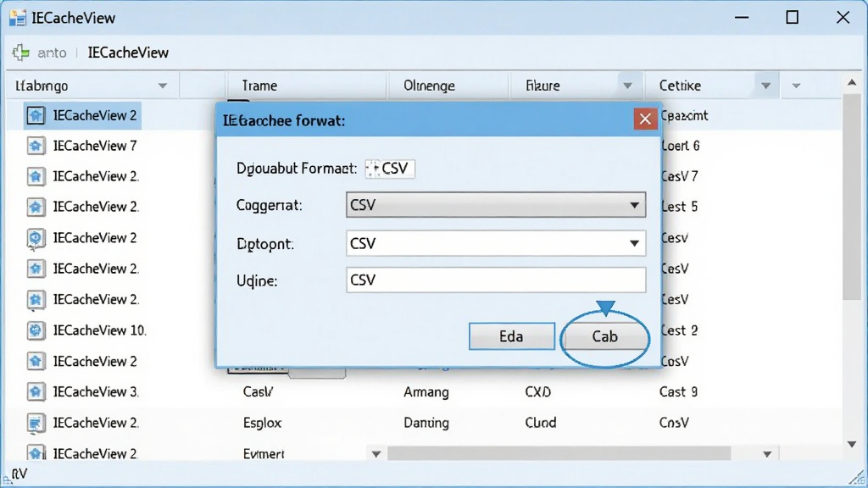Click the IECacheView app icon in title bar

coord(17,18)
